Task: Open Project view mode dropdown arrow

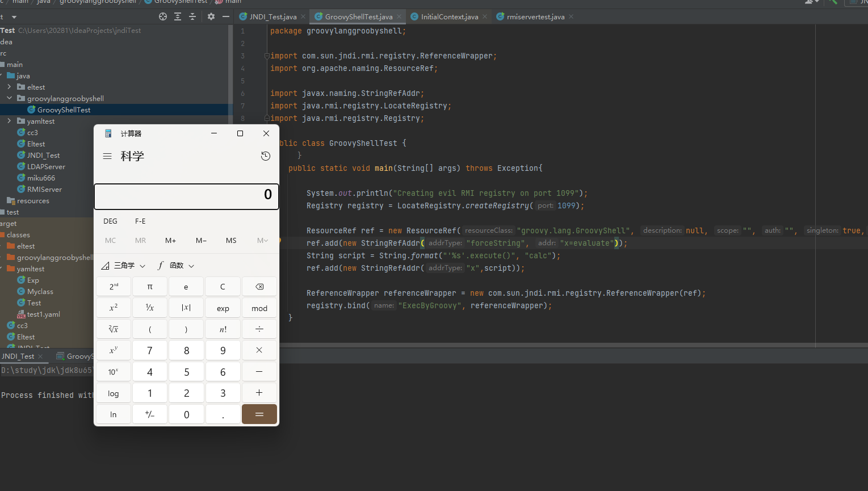Action: coord(14,17)
